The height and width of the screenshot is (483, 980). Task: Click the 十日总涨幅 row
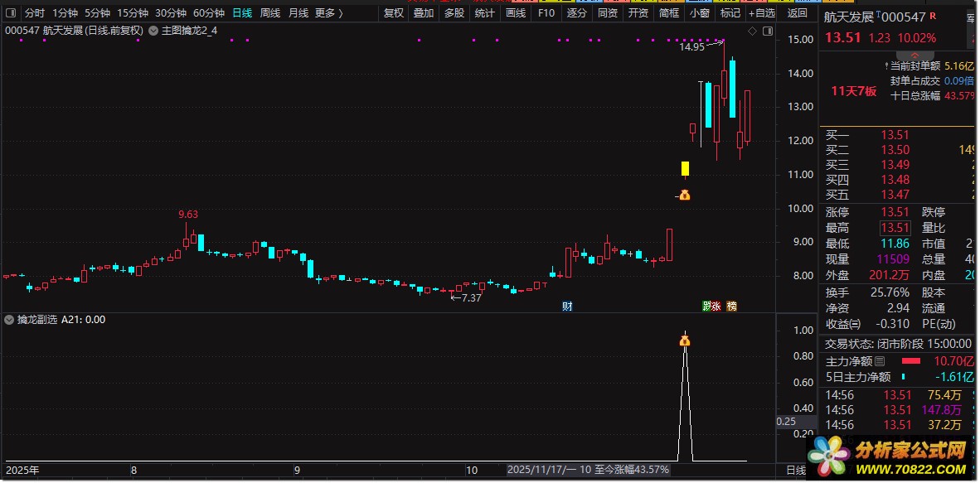point(934,95)
